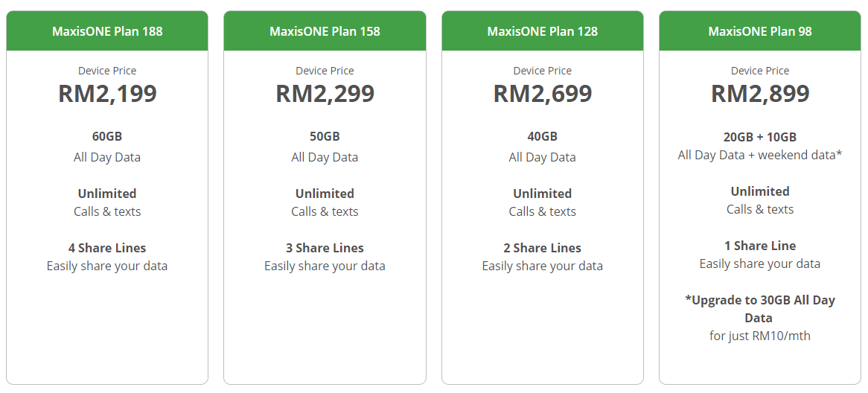Click the 4 Share Lines label
Viewport: 868px width, 393px height.
[107, 248]
